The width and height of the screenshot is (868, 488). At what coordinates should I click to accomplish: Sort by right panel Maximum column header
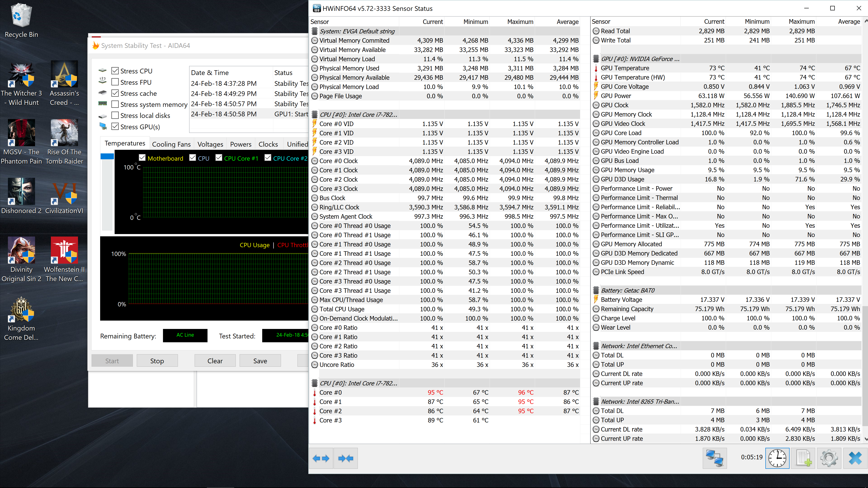pos(794,21)
